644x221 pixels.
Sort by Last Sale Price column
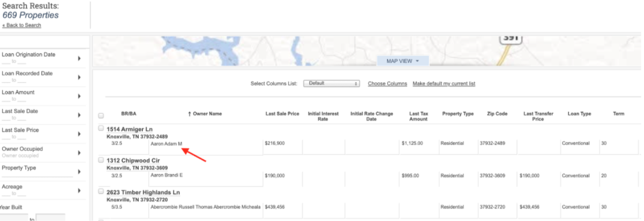[x=282, y=114]
